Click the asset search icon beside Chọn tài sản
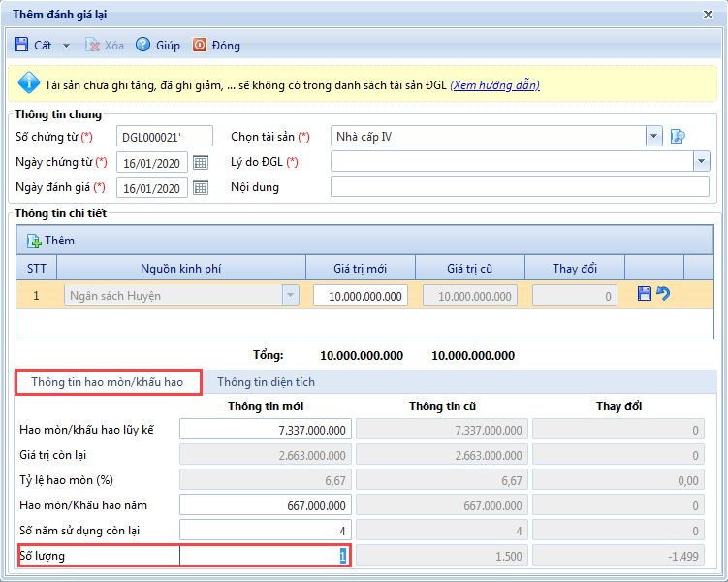728x582 pixels. (x=678, y=137)
